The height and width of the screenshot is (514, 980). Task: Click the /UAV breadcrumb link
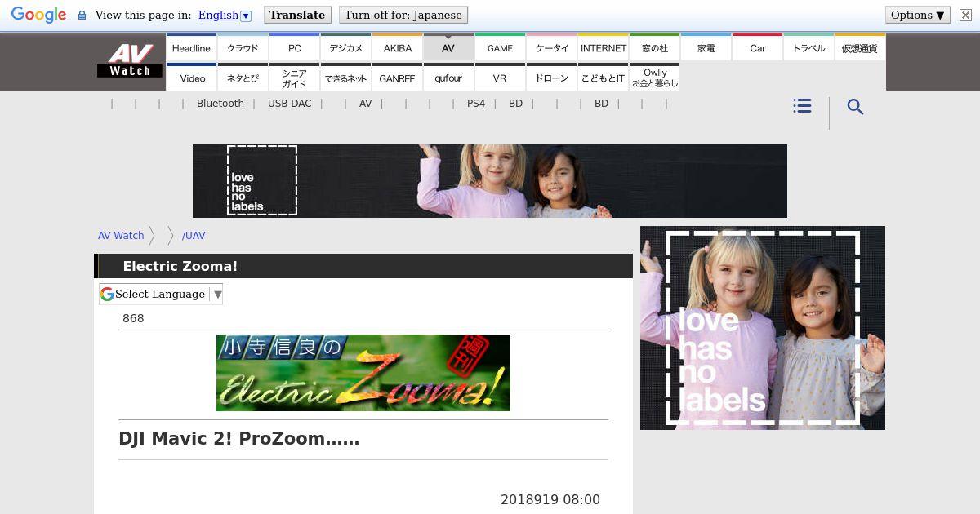pos(194,235)
